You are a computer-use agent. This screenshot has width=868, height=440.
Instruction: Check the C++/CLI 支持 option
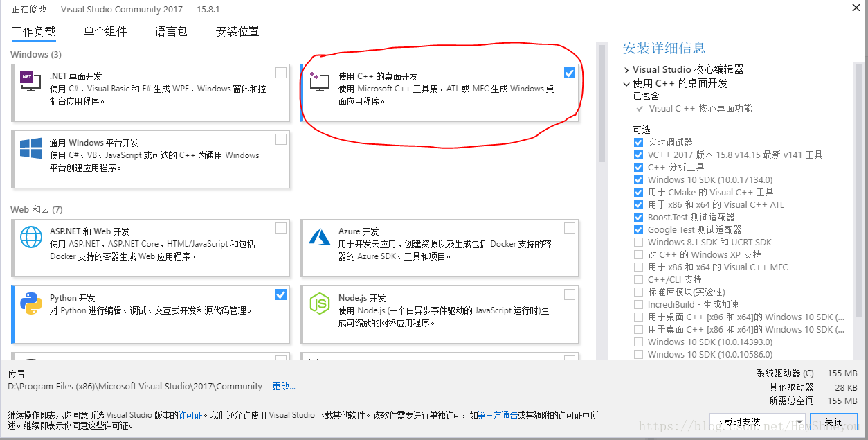(x=638, y=279)
